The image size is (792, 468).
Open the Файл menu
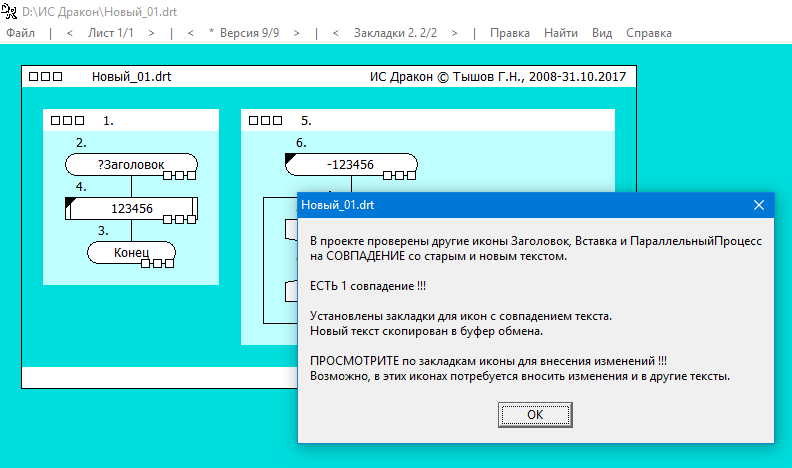(21, 33)
